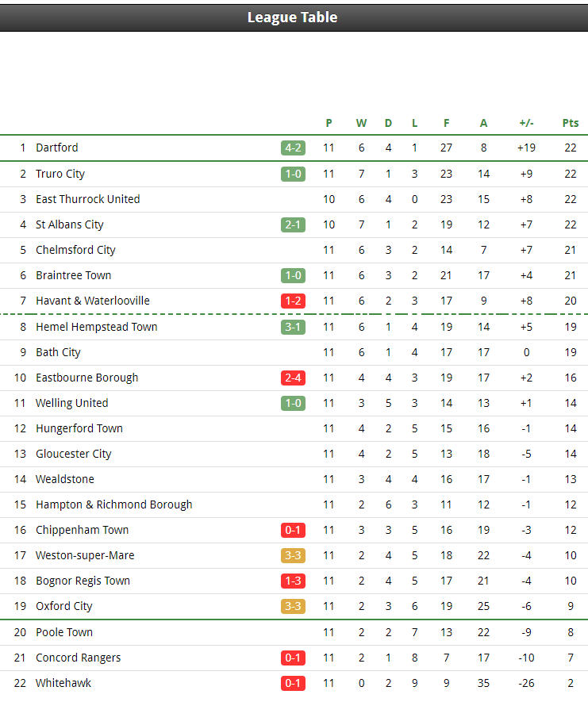The height and width of the screenshot is (702, 588).
Task: Open the East Thurrock United team link
Action: pos(88,199)
